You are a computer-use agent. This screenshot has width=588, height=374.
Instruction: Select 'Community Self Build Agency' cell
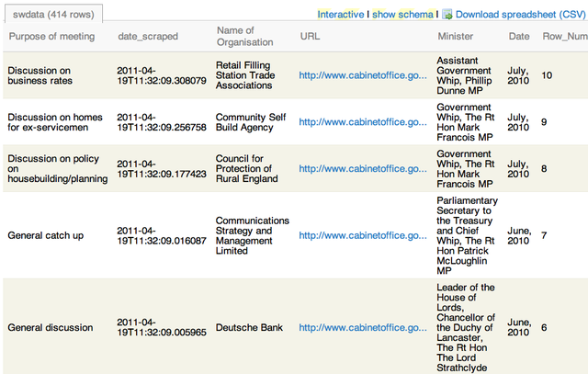251,122
